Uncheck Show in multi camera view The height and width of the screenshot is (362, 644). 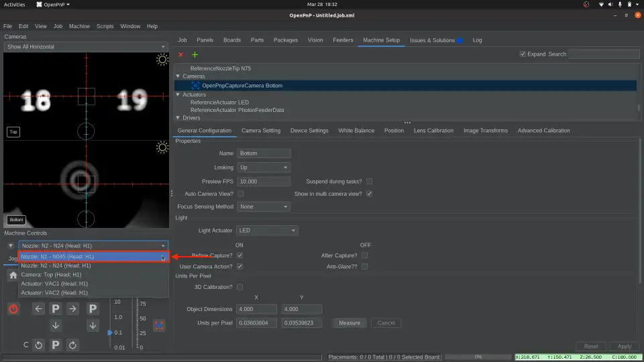click(369, 194)
